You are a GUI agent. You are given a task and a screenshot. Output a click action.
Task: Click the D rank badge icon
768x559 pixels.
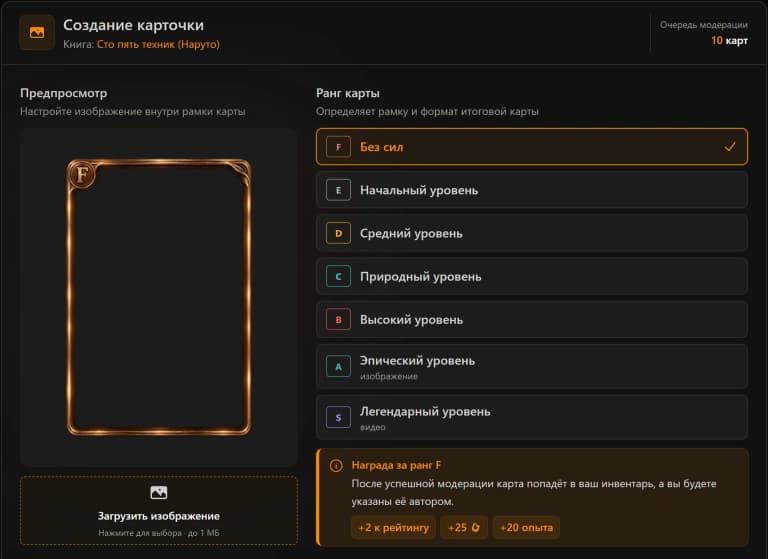338,233
